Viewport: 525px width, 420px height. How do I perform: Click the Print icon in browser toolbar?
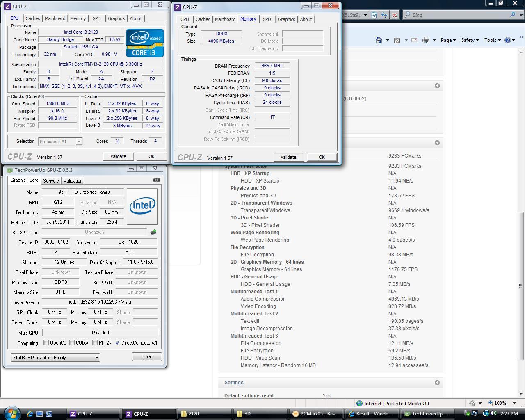(426, 40)
